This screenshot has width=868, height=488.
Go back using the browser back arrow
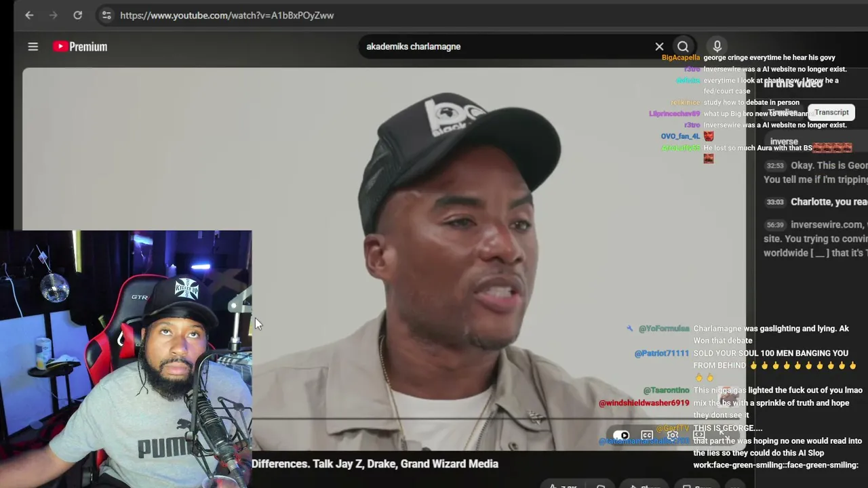point(29,15)
